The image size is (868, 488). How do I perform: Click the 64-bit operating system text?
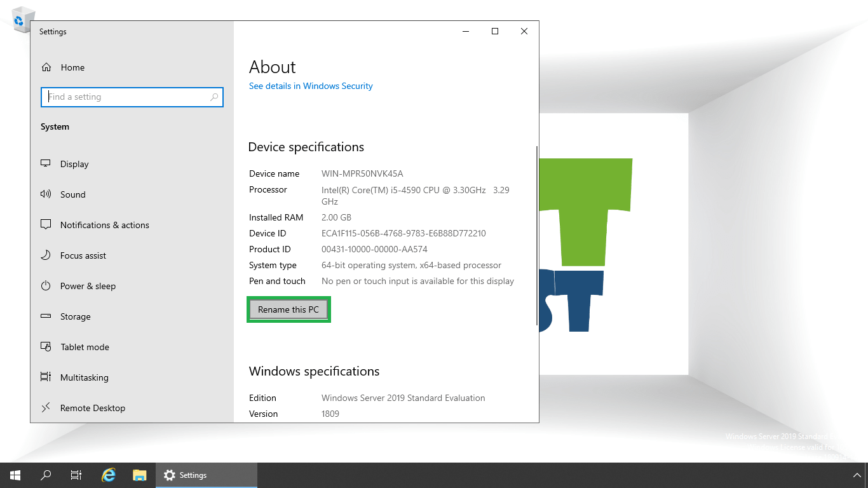(411, 265)
